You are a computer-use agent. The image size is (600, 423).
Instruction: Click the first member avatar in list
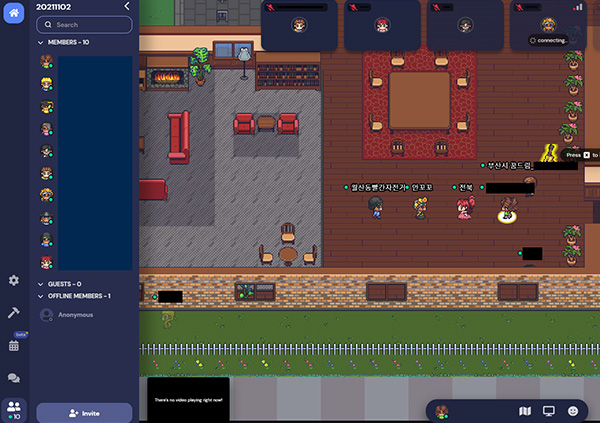46,62
